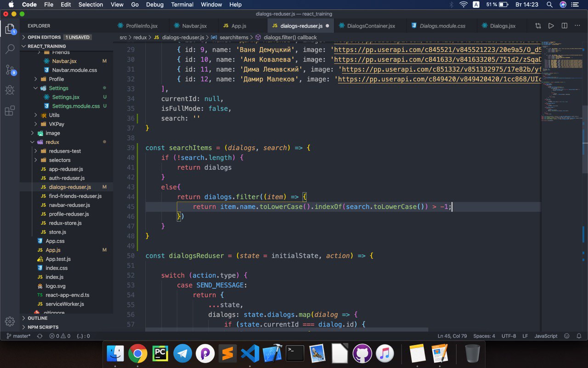Viewport: 588px width, 368px height.
Task: Click the master branch indicator
Action: coord(18,336)
